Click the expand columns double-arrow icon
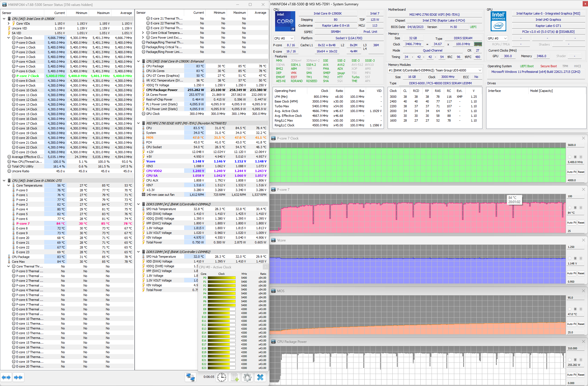This screenshot has width=588, height=386. click(x=6, y=377)
